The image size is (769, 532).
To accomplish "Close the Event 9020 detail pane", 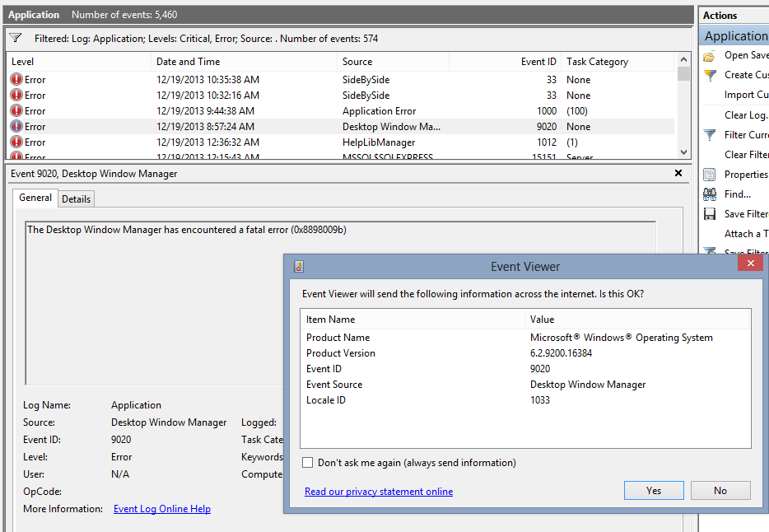I will pos(678,173).
